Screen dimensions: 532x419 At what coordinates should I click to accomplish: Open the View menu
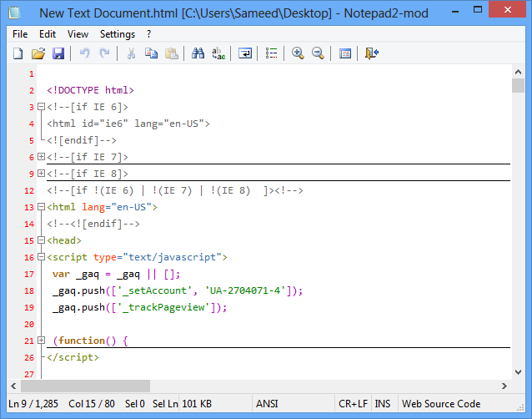pyautogui.click(x=78, y=34)
